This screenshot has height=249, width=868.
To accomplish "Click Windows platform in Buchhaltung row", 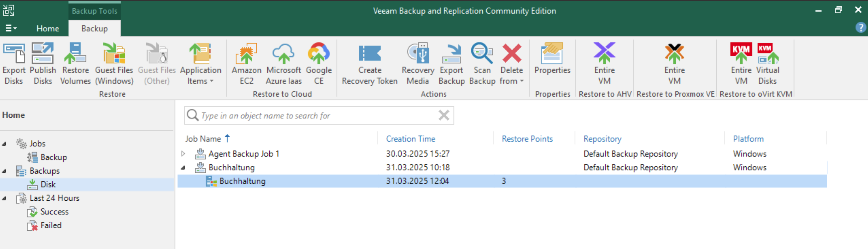I will 749,167.
